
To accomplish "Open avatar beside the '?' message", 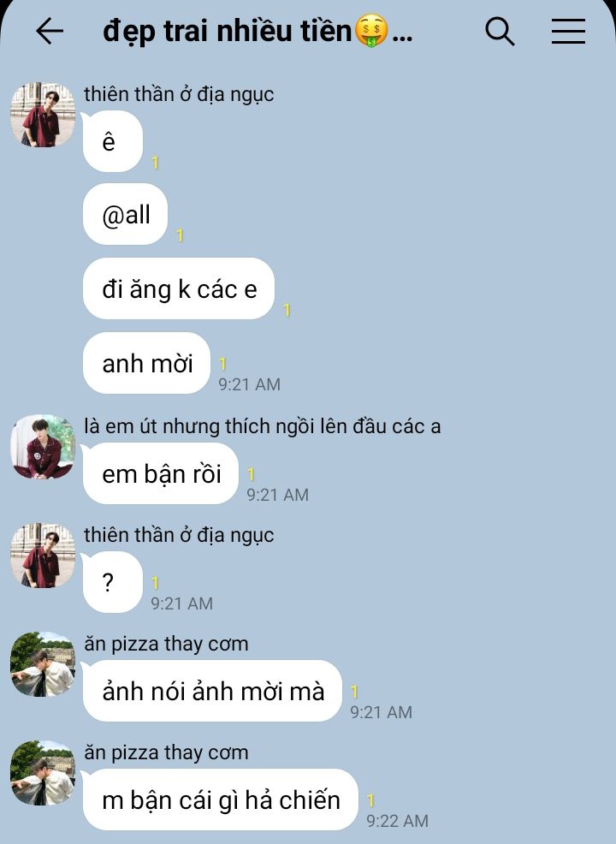I will pyautogui.click(x=43, y=555).
